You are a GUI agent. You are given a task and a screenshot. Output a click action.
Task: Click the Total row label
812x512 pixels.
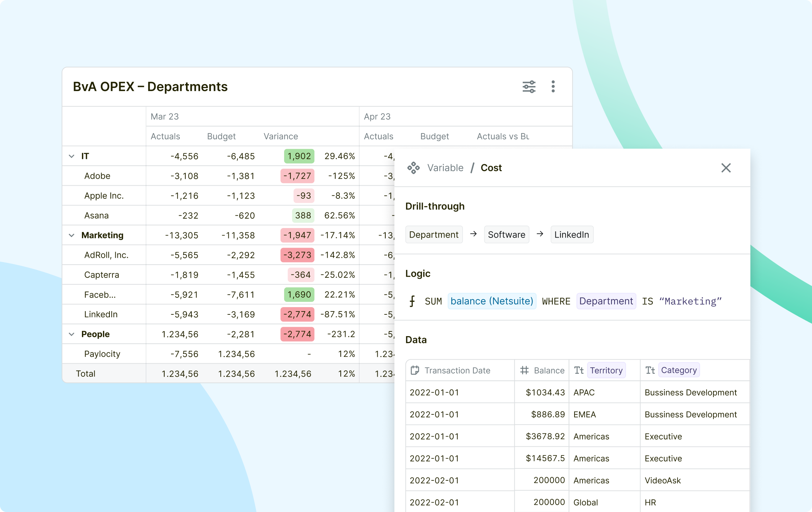pyautogui.click(x=86, y=373)
